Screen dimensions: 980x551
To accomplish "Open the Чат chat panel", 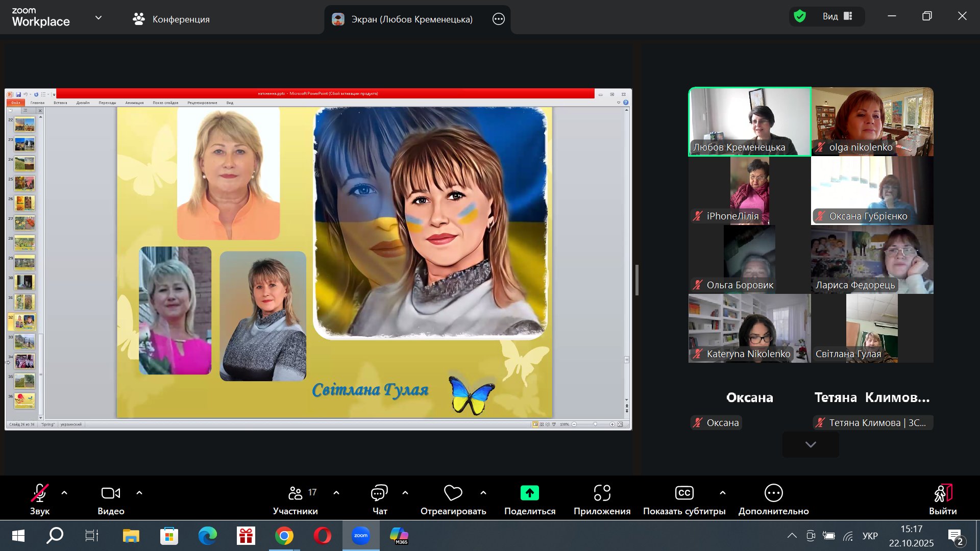I will pos(379,493).
